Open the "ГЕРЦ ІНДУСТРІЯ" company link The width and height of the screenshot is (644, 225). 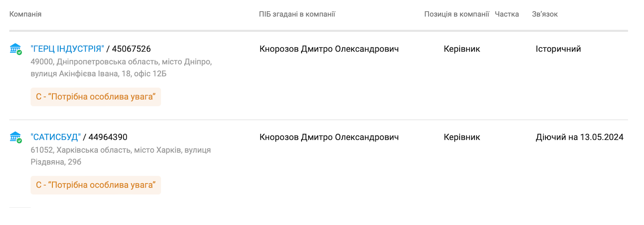pos(67,49)
